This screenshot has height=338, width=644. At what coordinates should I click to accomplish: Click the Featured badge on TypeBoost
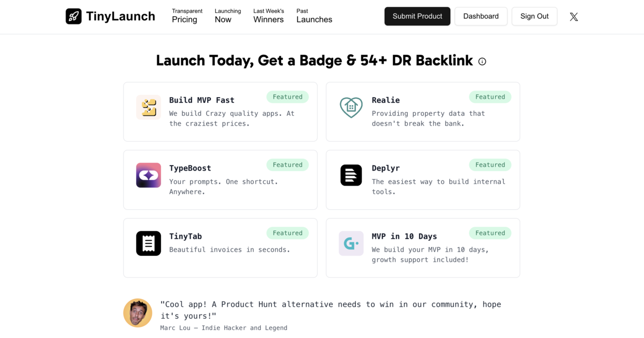click(x=288, y=165)
